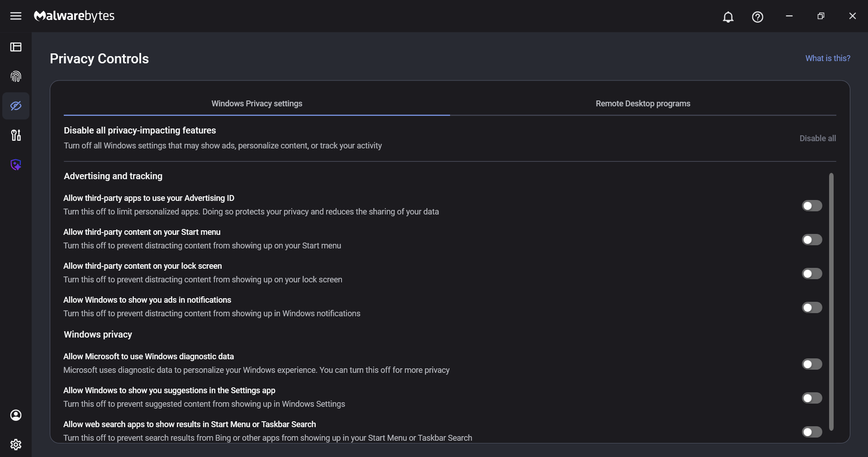Click 'Disable all privacy-impacting features' text

pos(140,130)
